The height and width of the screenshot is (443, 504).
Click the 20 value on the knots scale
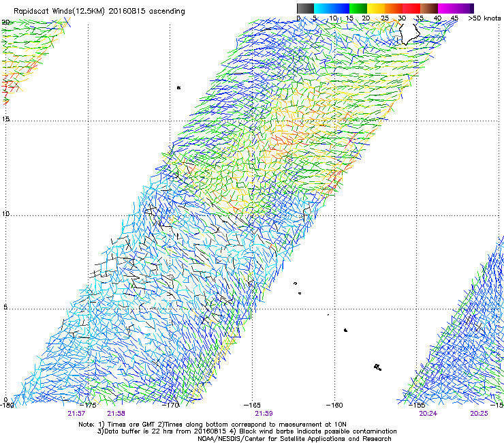tap(366, 18)
